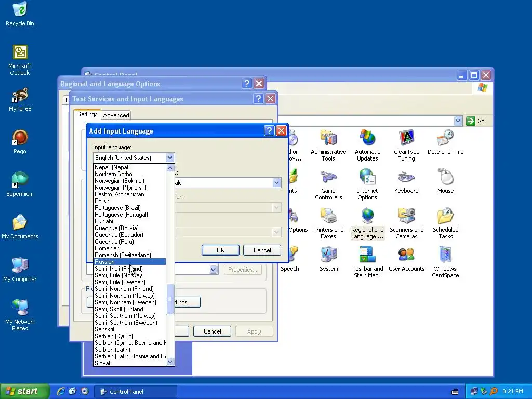The height and width of the screenshot is (399, 532).
Task: Switch to the Settings tab
Action: coord(87,114)
